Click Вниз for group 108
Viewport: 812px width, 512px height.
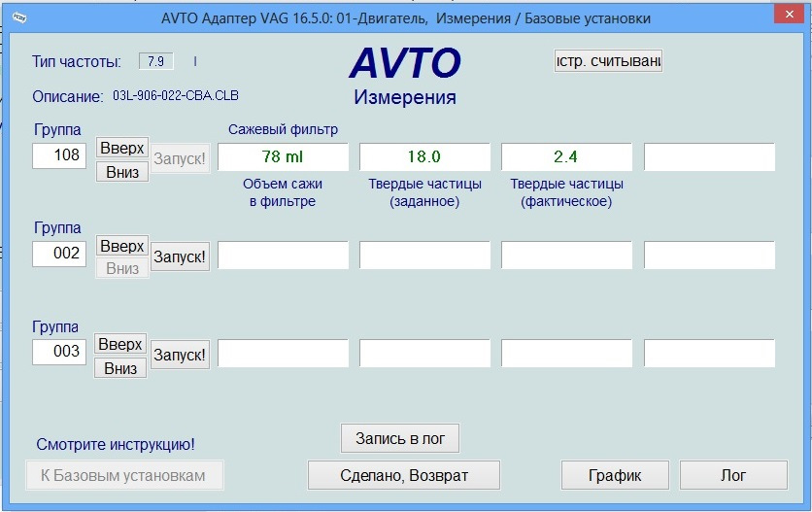point(122,172)
